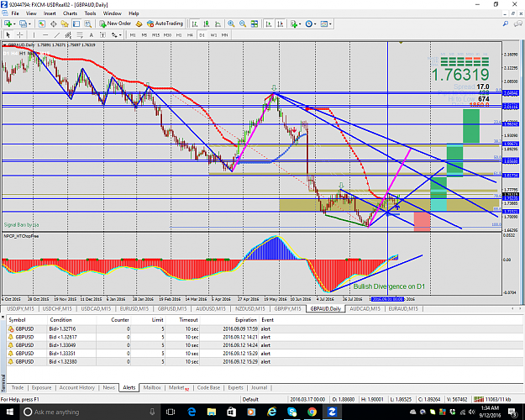525x420 pixels.
Task: Select the Fibonacci retracement tool
Action: (x=80, y=34)
